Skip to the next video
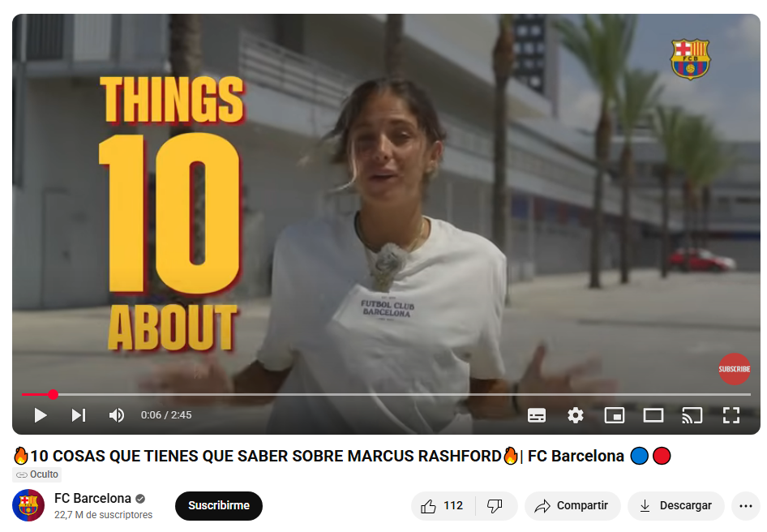Image resolution: width=767 pixels, height=532 pixels. 79,415
